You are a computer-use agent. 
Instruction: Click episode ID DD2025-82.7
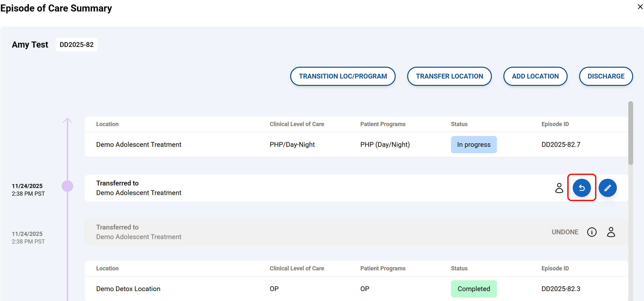(x=561, y=145)
